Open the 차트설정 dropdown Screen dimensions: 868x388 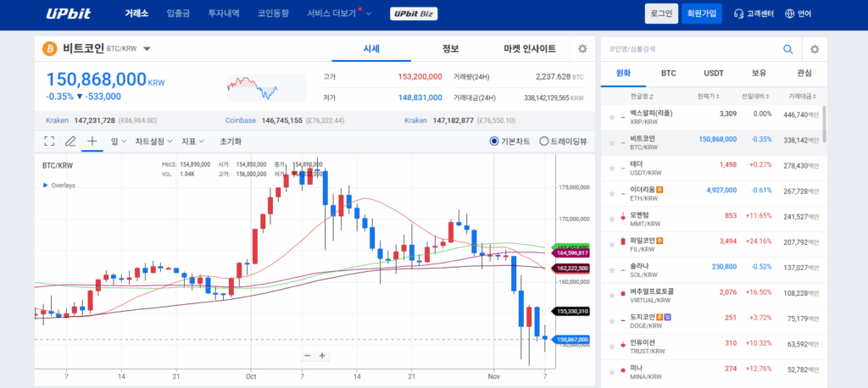pyautogui.click(x=153, y=141)
